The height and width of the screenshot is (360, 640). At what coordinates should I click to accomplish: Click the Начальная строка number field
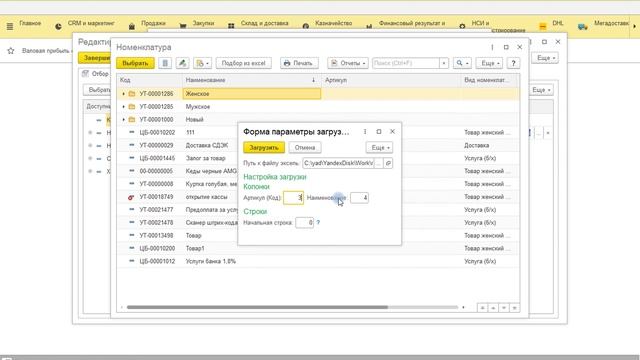coord(304,222)
